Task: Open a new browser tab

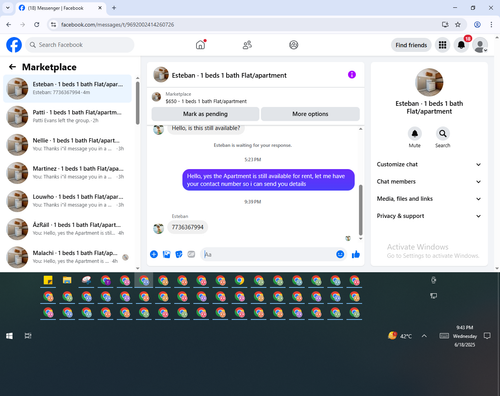Action: click(114, 8)
